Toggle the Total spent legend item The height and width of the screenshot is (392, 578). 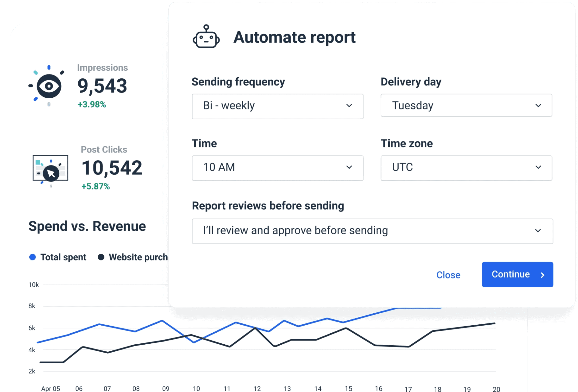point(63,257)
